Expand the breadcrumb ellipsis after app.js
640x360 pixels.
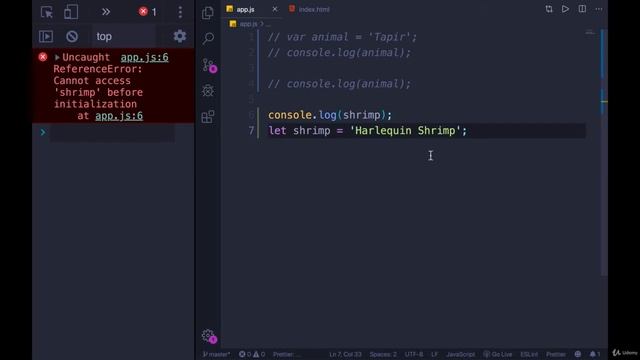[268, 24]
